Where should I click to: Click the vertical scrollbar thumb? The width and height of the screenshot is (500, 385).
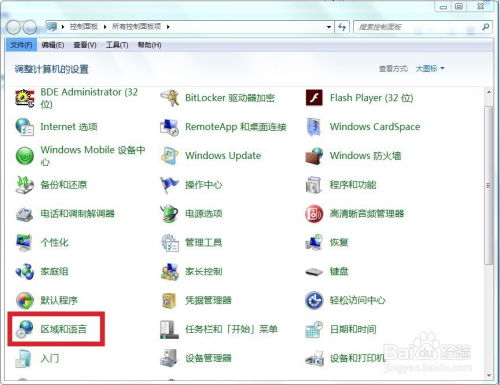(489, 185)
